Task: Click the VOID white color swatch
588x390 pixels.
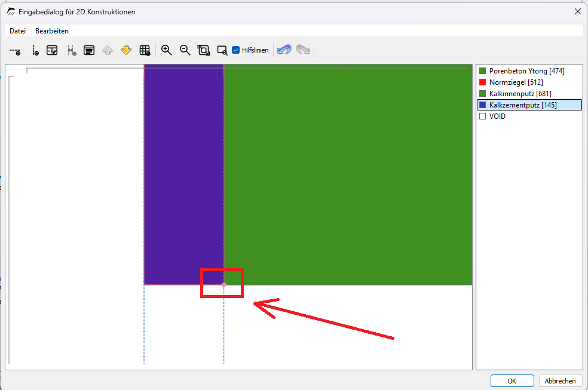Action: (x=483, y=116)
